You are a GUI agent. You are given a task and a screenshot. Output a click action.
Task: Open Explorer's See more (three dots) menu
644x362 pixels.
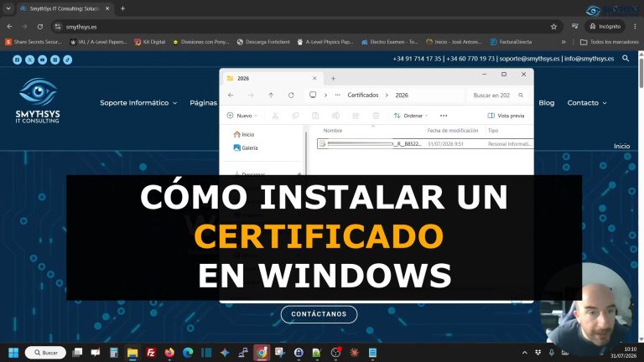[x=444, y=116]
